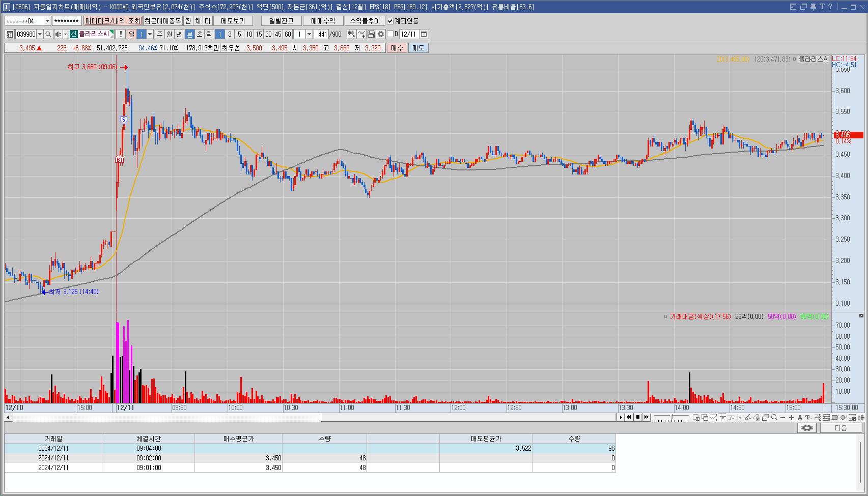868x496 pixels.
Task: Select the 60-minute interval tab
Action: click(x=288, y=34)
